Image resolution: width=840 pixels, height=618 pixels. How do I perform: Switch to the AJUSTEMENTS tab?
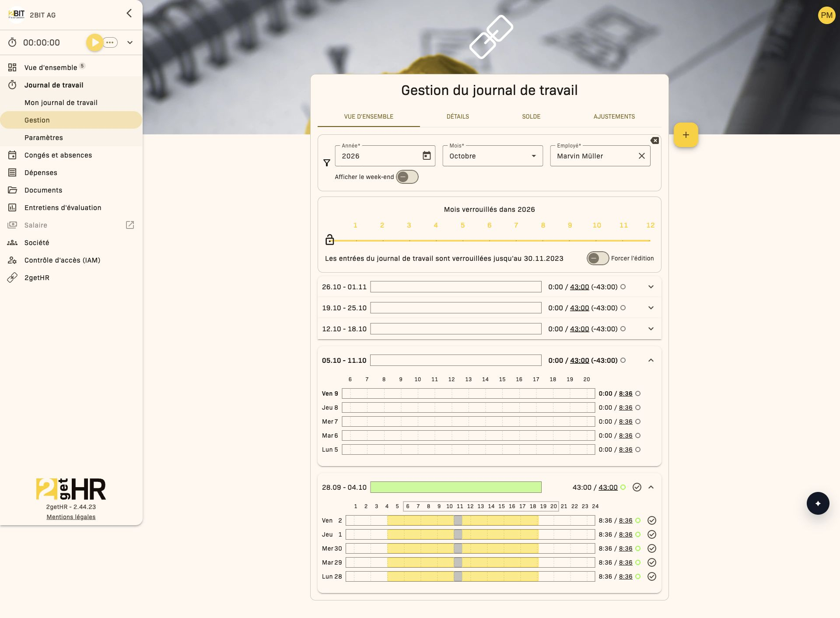coord(614,116)
